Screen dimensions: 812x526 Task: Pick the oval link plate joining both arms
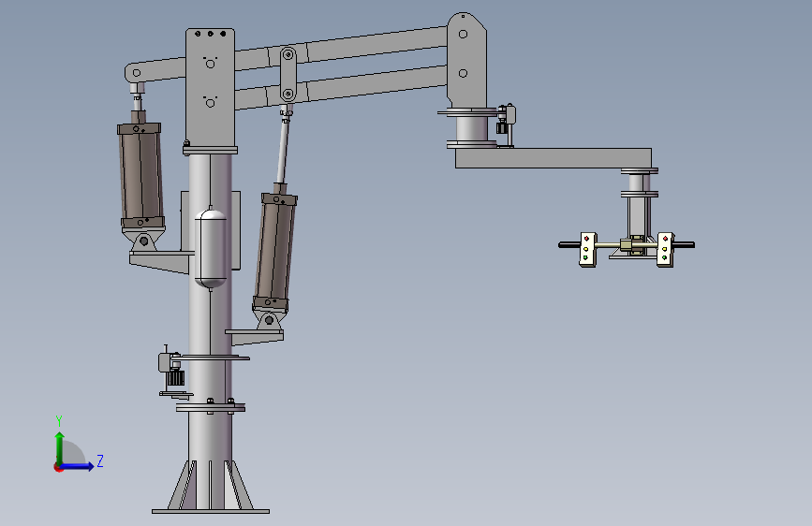point(288,75)
